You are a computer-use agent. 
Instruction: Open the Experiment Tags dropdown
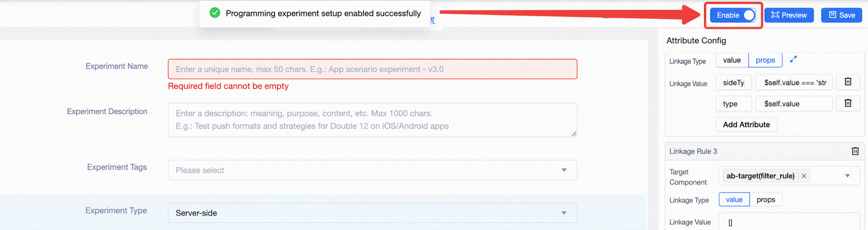[x=372, y=170]
